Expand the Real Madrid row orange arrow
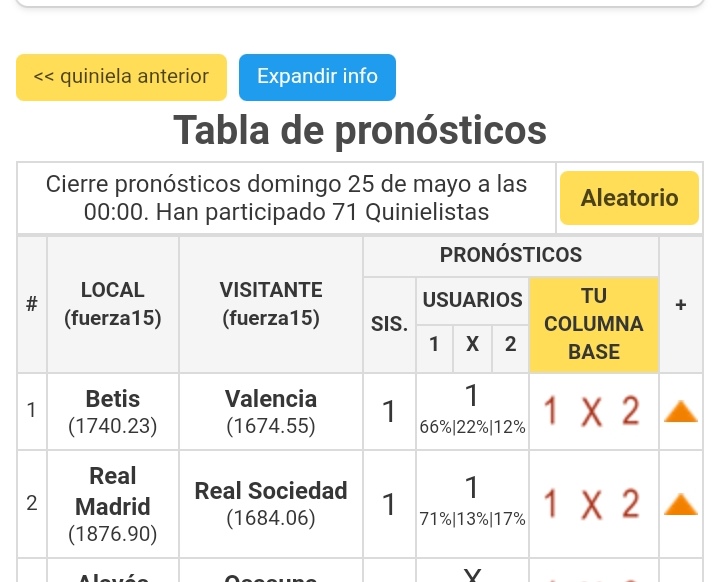 (681, 504)
